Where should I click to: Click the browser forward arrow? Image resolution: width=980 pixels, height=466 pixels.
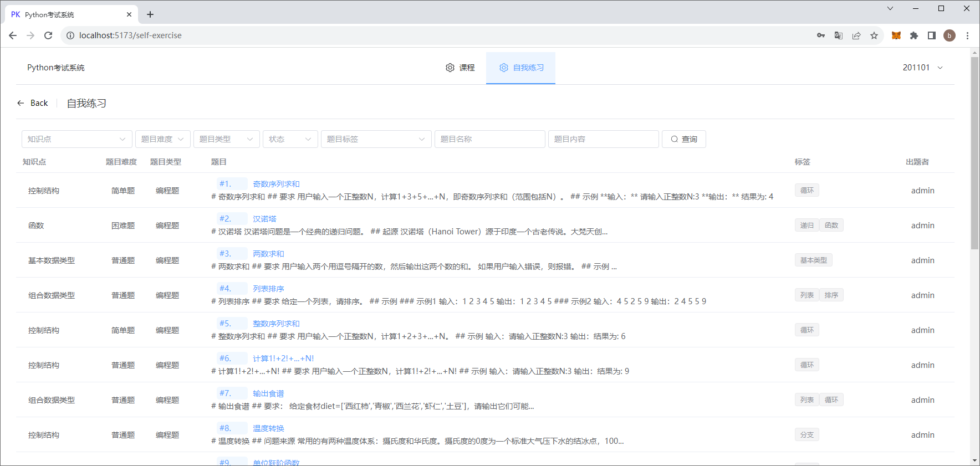click(x=30, y=35)
